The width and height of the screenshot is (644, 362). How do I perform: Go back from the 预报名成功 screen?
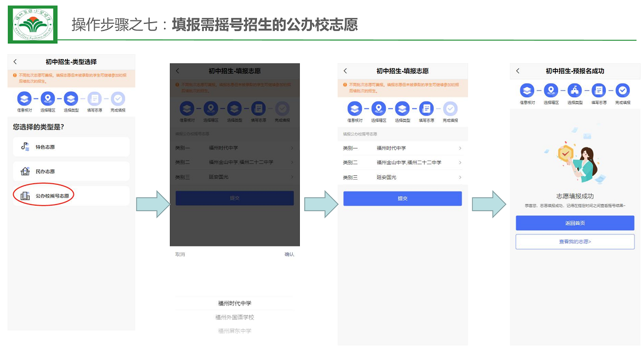pos(518,71)
